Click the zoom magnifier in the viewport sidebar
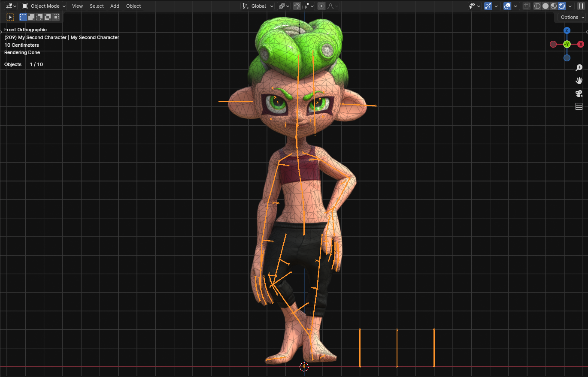This screenshot has height=377, width=588. pos(579,67)
